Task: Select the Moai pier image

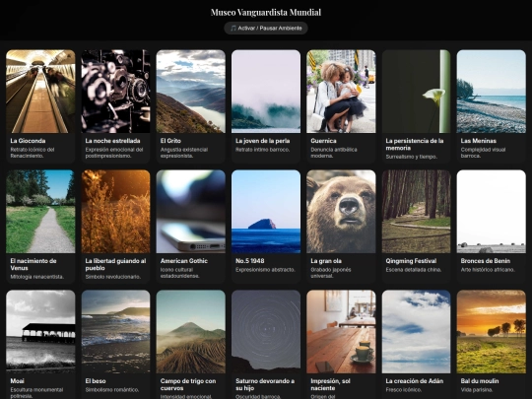Action: (x=40, y=331)
